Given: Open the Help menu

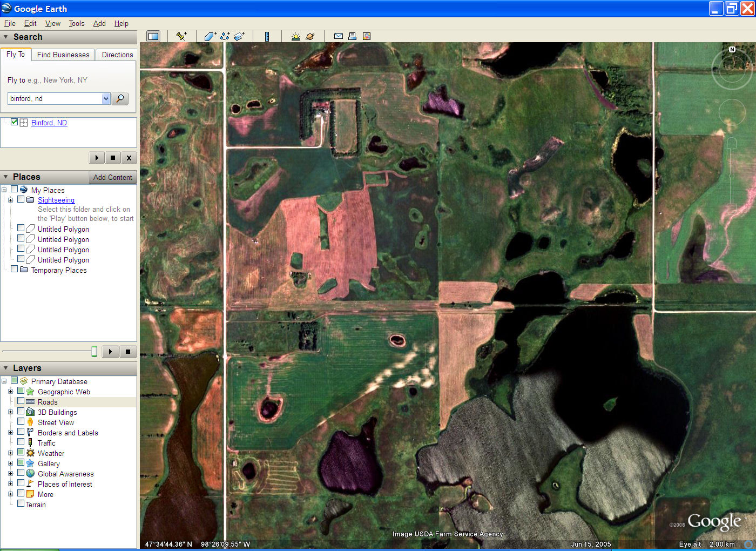Looking at the screenshot, I should pyautogui.click(x=122, y=23).
